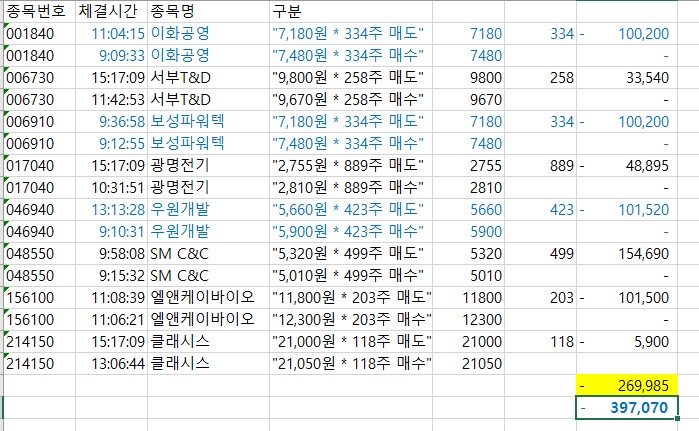The image size is (699, 431).
Task: Select the 종목명 header cell
Action: pos(208,11)
